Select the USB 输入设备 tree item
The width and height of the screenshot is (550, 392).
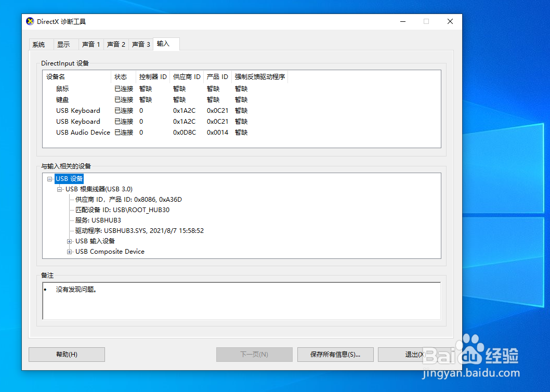tap(95, 241)
